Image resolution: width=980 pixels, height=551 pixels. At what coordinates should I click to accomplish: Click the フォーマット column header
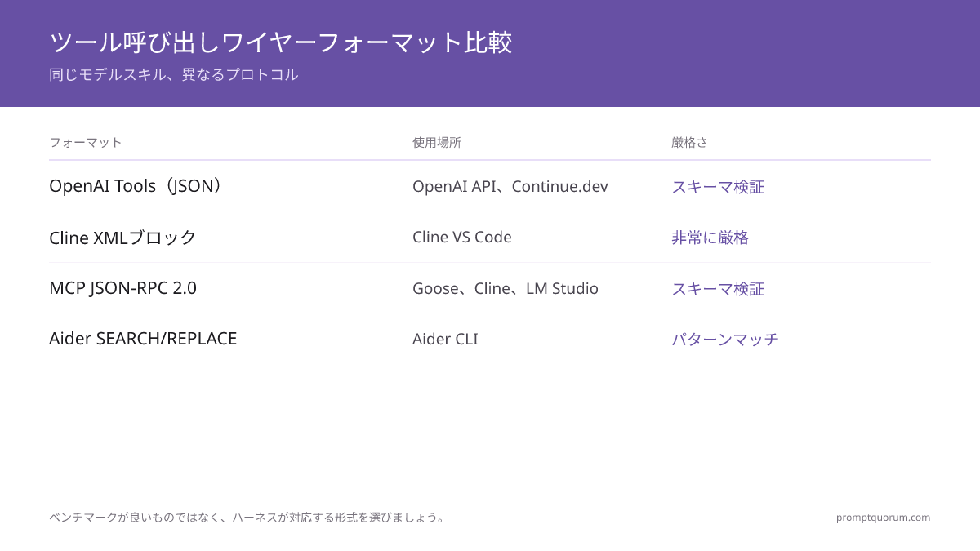(x=86, y=142)
